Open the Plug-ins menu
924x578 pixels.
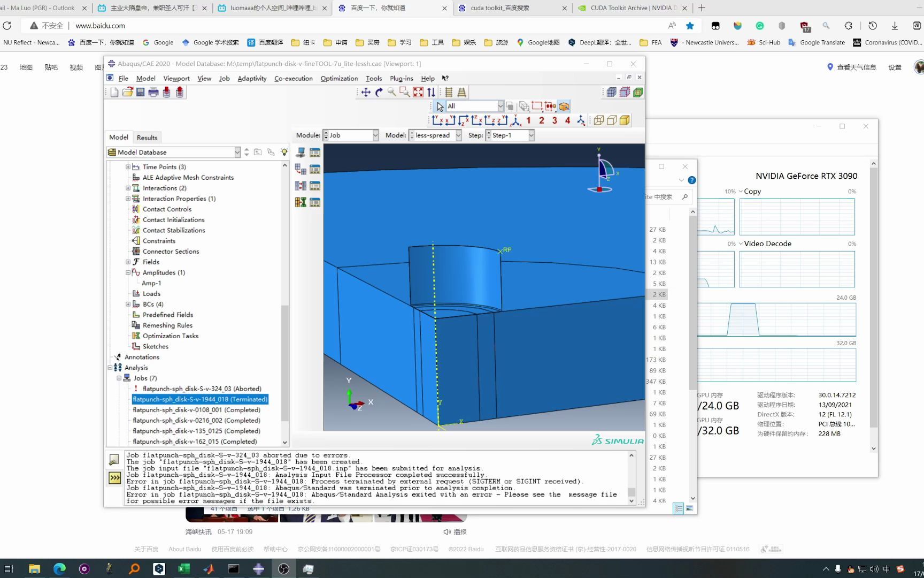tap(402, 78)
